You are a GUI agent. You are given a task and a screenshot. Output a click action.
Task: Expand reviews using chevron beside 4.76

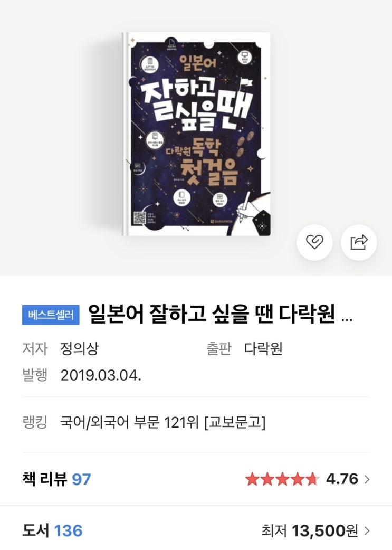(367, 479)
